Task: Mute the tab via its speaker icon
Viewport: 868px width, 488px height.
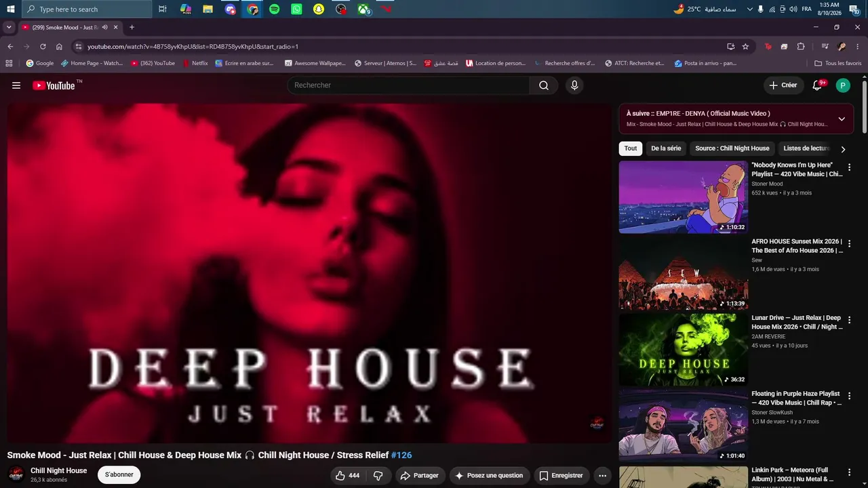Action: click(104, 28)
